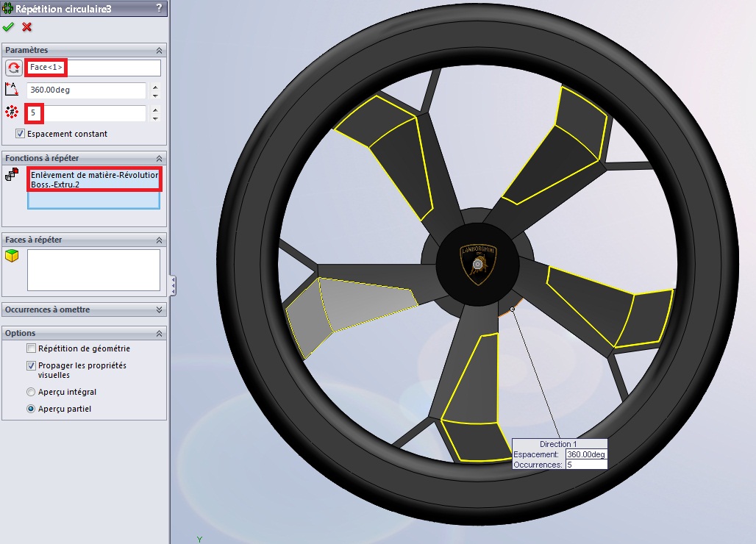Click the features to pattern icon
Image resolution: width=756 pixels, height=544 pixels.
[x=12, y=175]
